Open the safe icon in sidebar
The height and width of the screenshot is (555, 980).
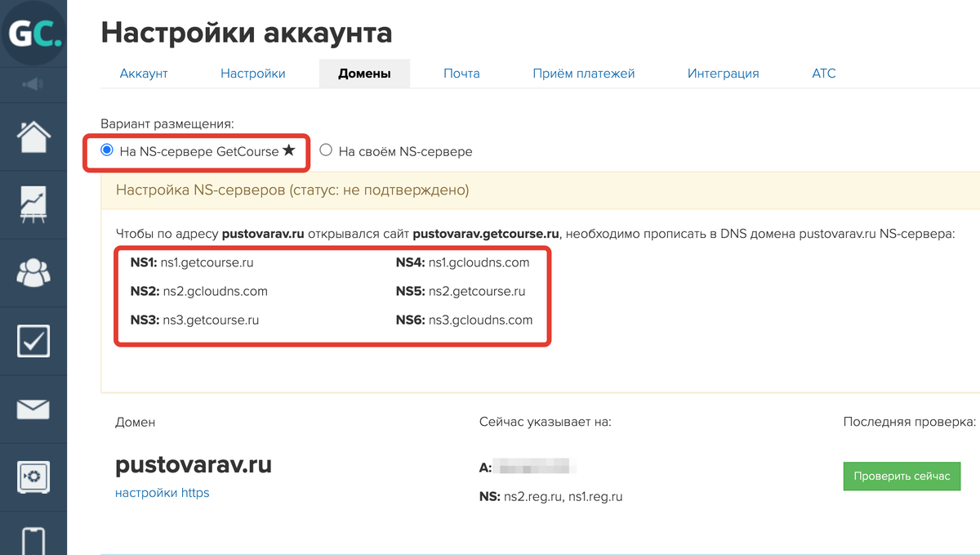click(x=33, y=476)
